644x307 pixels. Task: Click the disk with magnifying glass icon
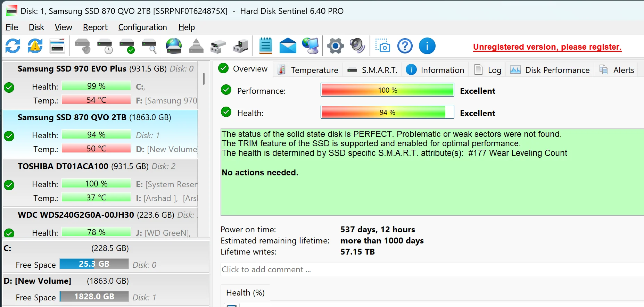point(149,46)
